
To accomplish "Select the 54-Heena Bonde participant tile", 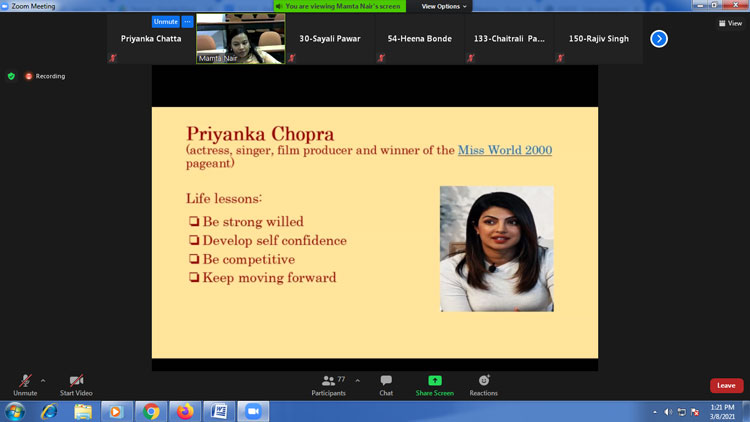I will 419,38.
